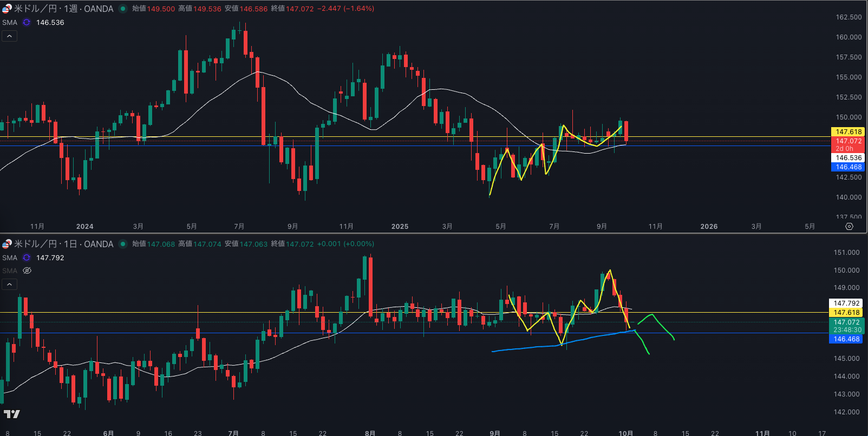Screen dimensions: 868x436
Task: Click the purple SMA refresh icon on daily chart
Action: pyautogui.click(x=27, y=257)
